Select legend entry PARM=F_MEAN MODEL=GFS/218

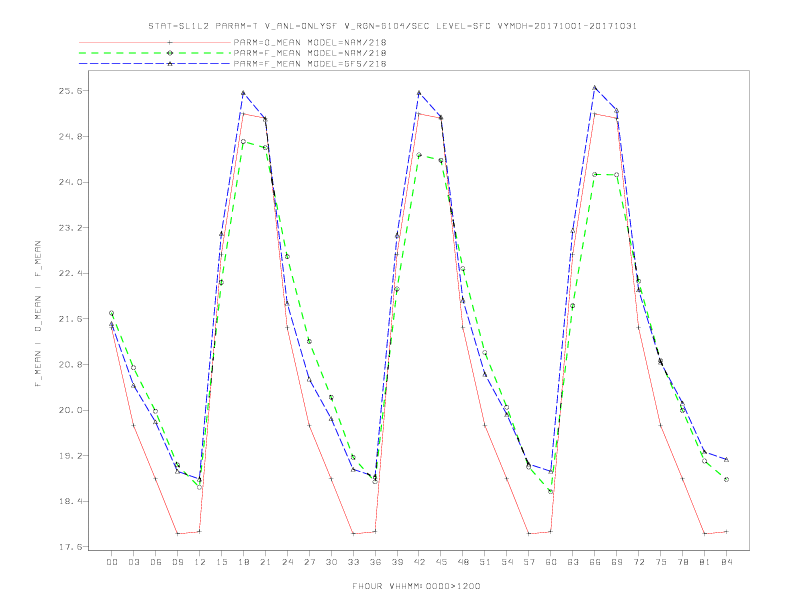click(x=310, y=64)
